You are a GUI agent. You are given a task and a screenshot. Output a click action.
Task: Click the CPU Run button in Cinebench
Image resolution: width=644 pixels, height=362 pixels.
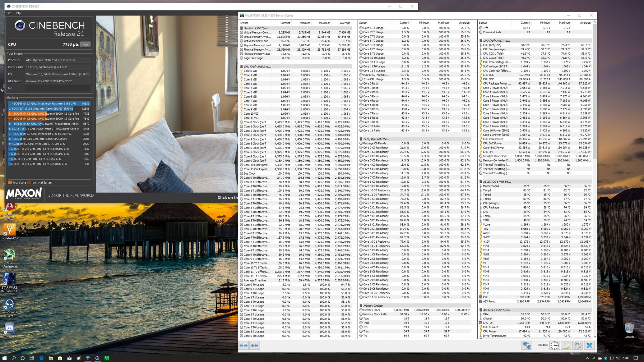[85, 44]
